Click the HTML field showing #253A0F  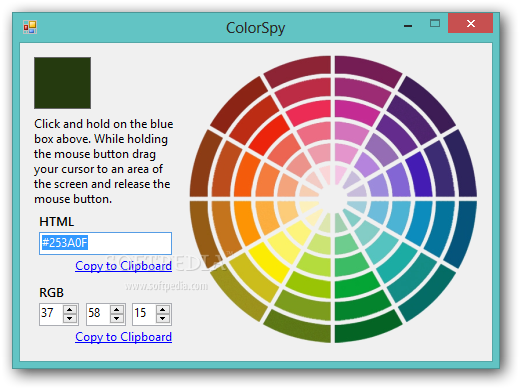point(105,243)
